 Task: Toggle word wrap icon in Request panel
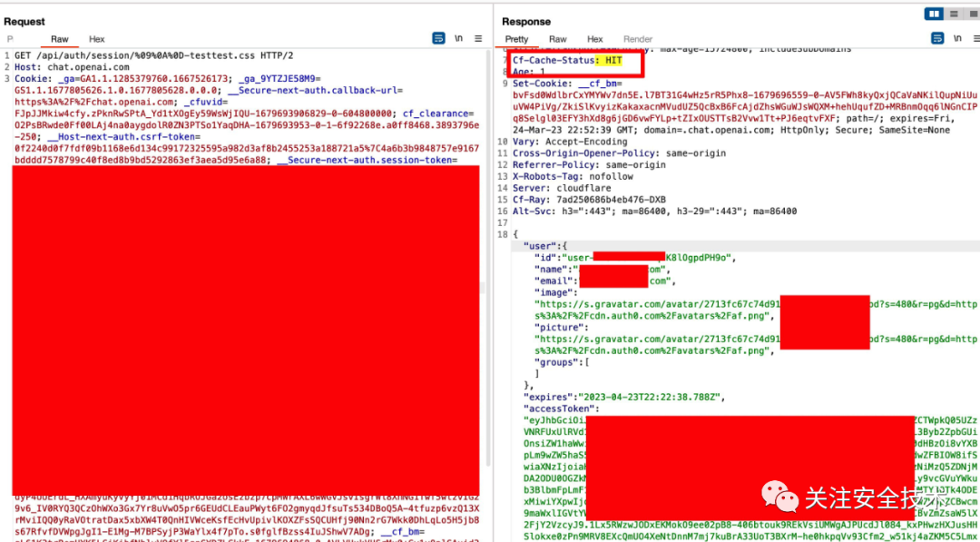click(439, 39)
